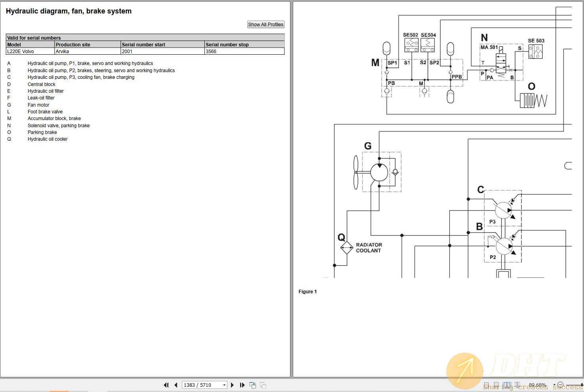The width and height of the screenshot is (584, 392).
Task: Click legend entry 'Central block'
Action: tap(42, 84)
